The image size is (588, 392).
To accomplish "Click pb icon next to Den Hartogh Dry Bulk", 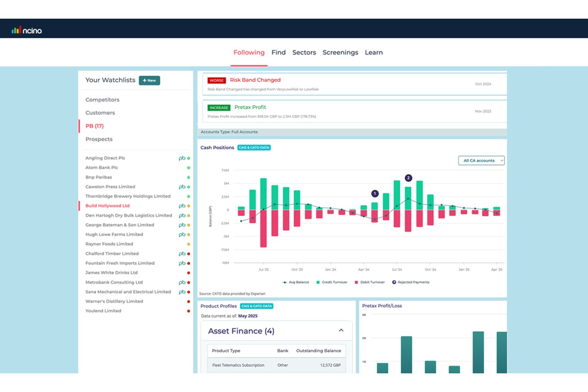I will pyautogui.click(x=182, y=215).
